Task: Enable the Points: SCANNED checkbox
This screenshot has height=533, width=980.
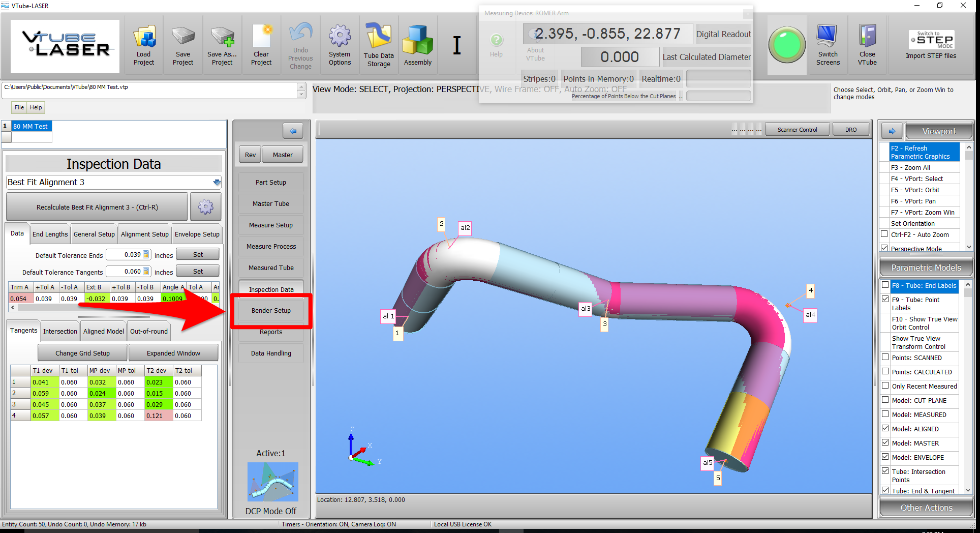Action: pyautogui.click(x=885, y=358)
